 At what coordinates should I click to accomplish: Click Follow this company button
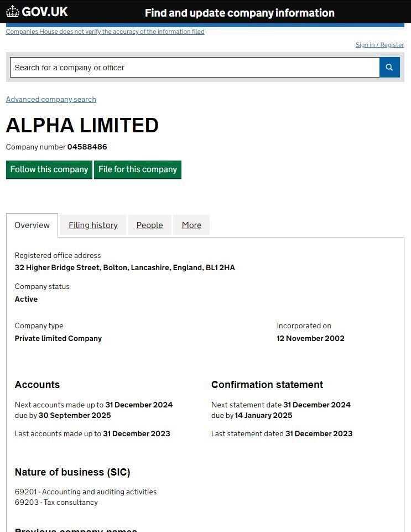[49, 169]
